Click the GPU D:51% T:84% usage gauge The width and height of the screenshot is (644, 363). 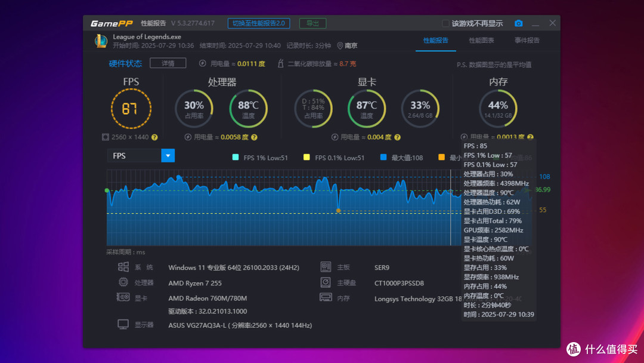[x=314, y=109]
